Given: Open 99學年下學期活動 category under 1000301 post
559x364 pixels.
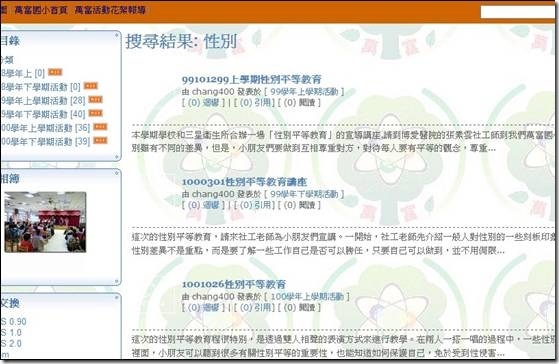Looking at the screenshot, I should 304,194.
